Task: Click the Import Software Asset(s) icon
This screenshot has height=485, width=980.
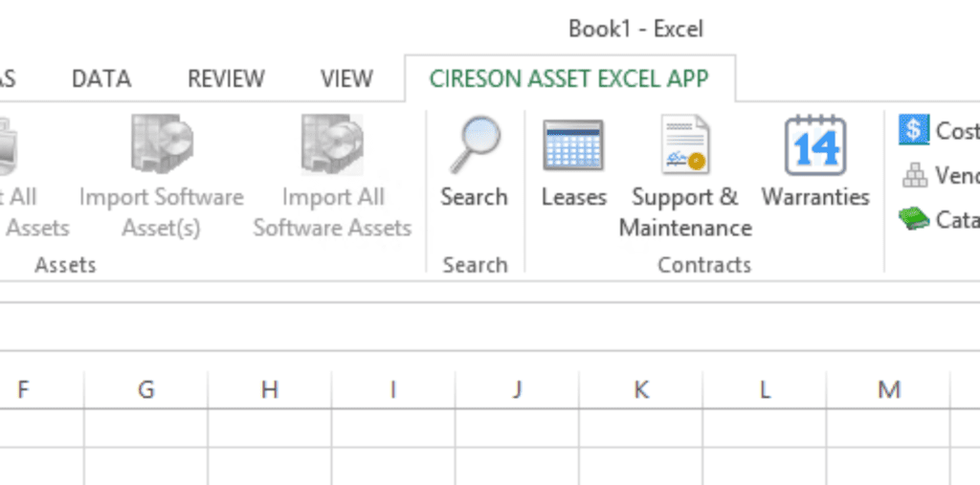Action: [x=161, y=144]
